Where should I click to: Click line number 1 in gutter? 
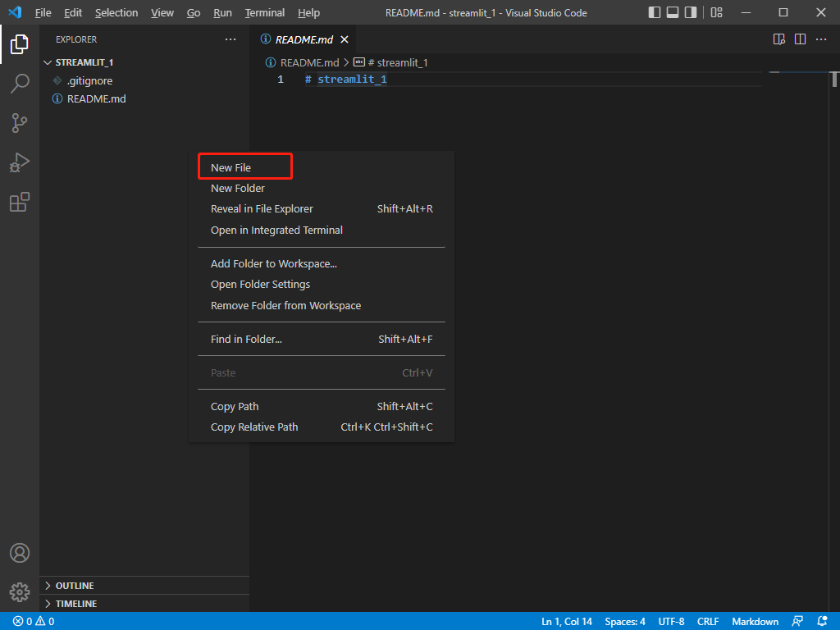[x=281, y=80]
